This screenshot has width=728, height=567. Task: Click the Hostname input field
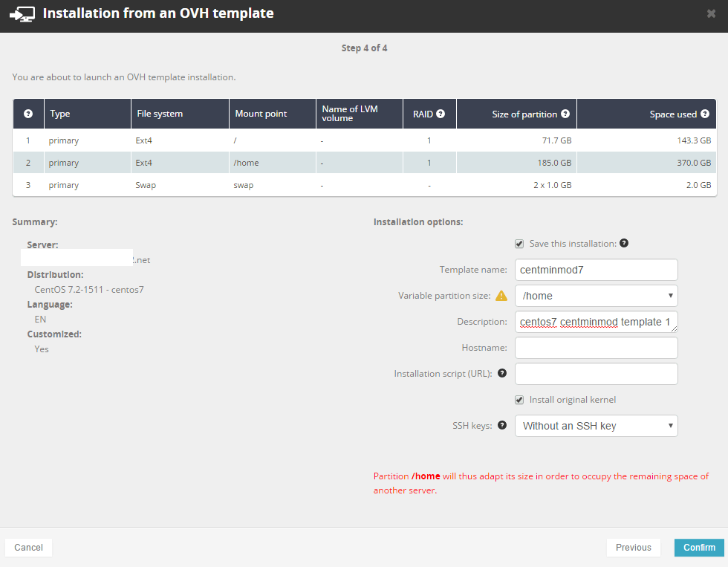point(596,348)
